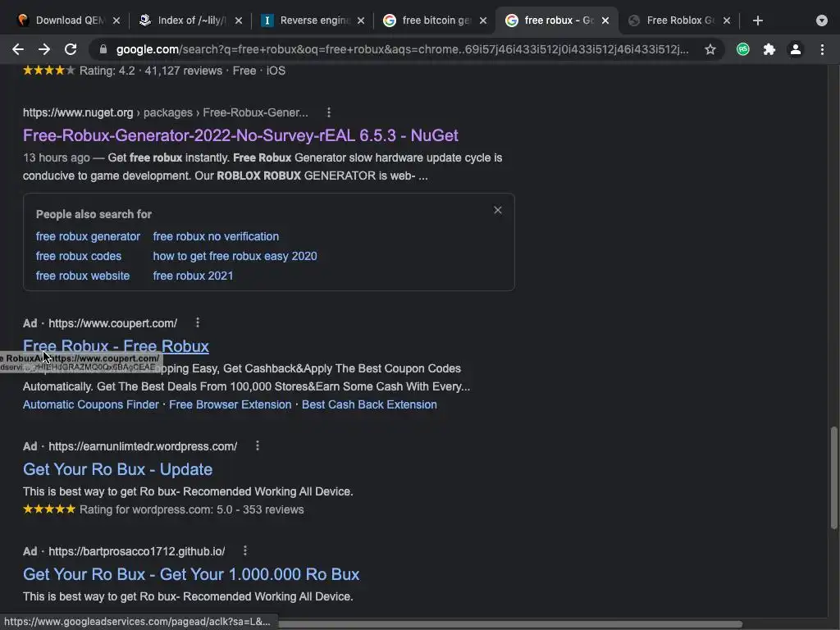Open the Free Robux - Free Robux ad

[116, 346]
